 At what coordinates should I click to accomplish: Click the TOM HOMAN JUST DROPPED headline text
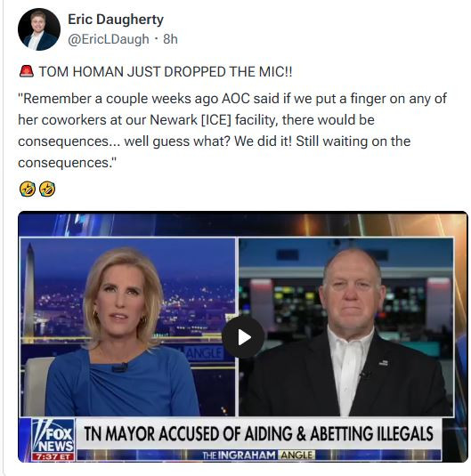[x=166, y=72]
